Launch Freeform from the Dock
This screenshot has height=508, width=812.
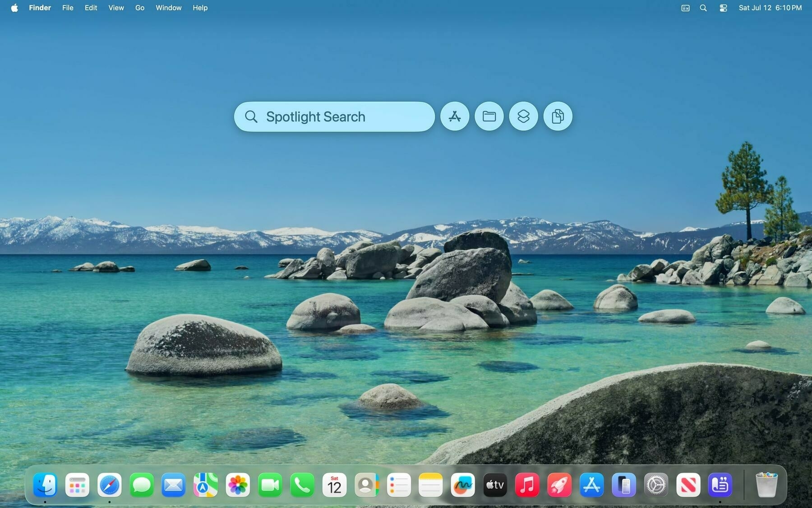tap(463, 485)
